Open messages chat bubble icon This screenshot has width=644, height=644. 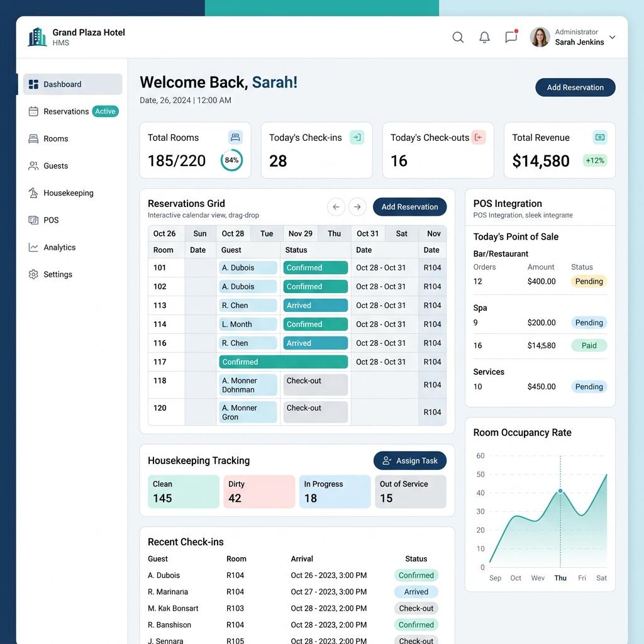511,37
